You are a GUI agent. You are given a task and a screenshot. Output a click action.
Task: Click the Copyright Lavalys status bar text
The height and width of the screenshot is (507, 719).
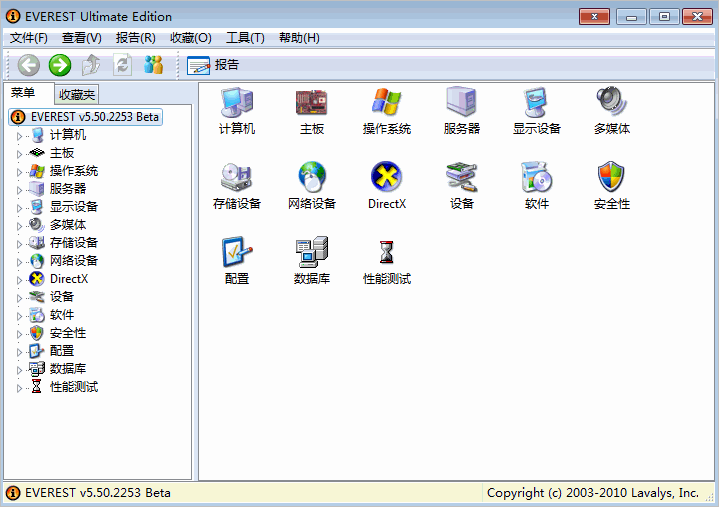[592, 493]
